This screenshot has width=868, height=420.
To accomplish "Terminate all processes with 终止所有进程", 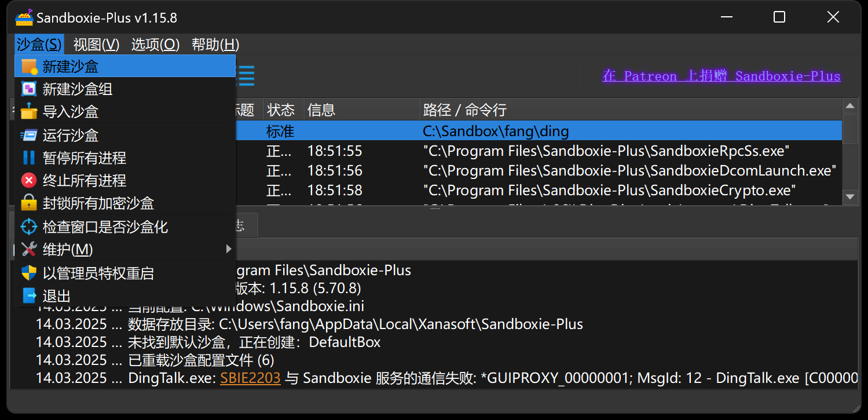I will [x=125, y=180].
